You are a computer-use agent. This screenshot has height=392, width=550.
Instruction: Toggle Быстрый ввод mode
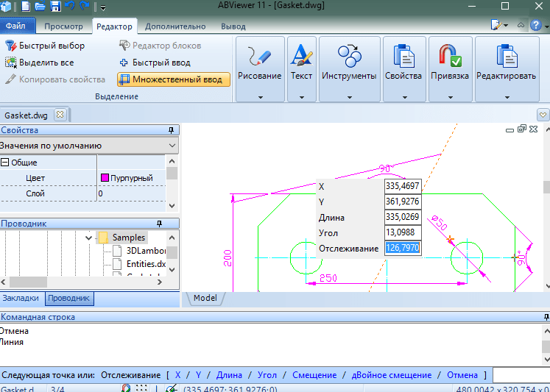coord(155,63)
